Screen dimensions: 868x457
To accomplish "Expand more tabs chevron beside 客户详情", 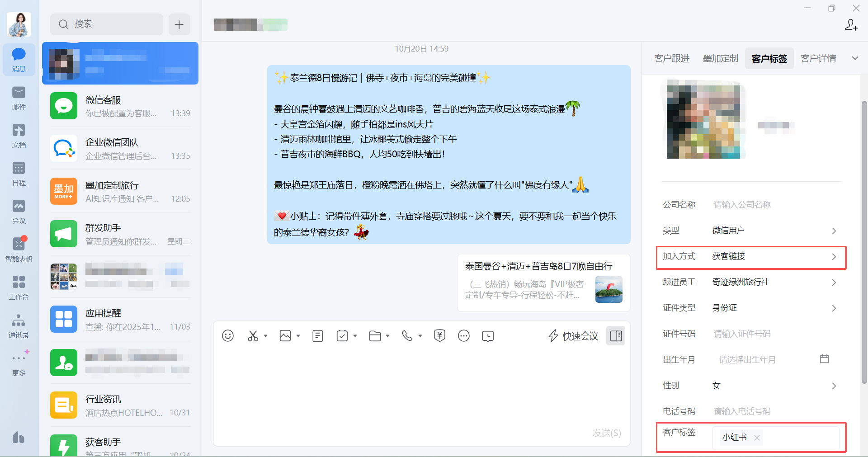I will (x=855, y=58).
